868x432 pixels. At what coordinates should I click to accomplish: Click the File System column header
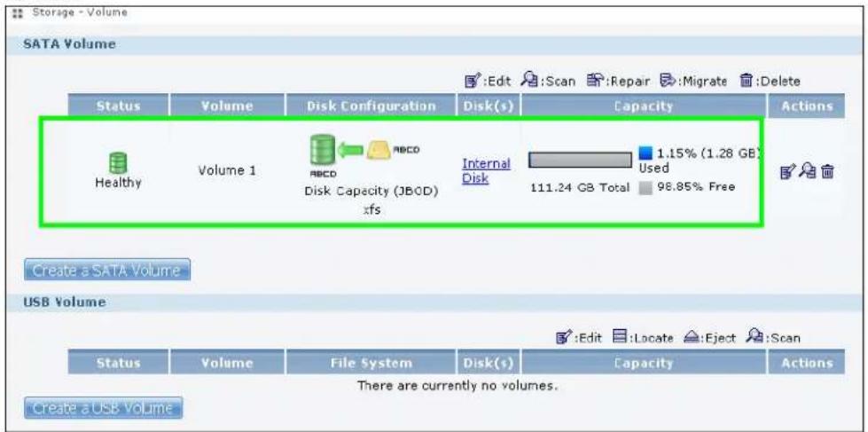tap(371, 364)
